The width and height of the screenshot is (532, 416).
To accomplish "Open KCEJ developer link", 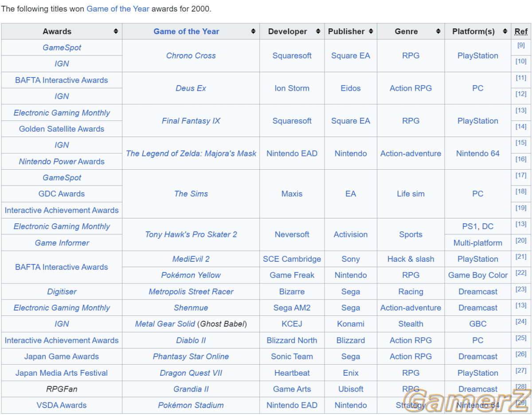I will [292, 324].
